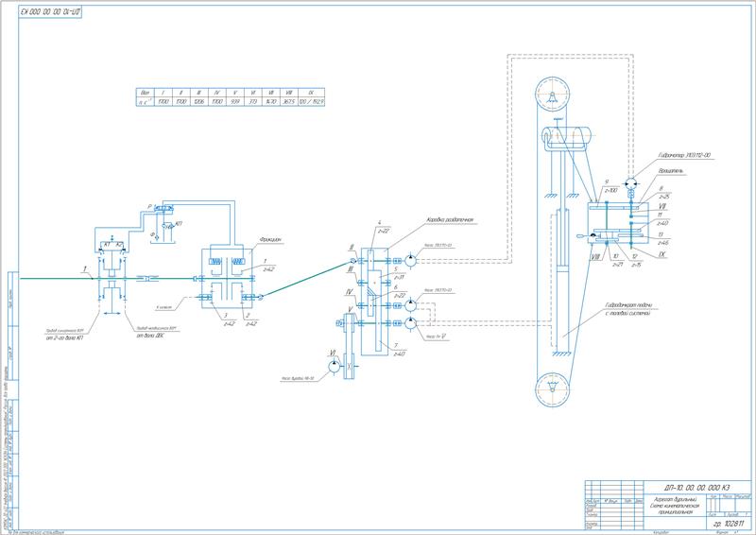Click the 'Гидродомкрат подачи' callout text
Screen dimensions: 756x535
coord(628,305)
